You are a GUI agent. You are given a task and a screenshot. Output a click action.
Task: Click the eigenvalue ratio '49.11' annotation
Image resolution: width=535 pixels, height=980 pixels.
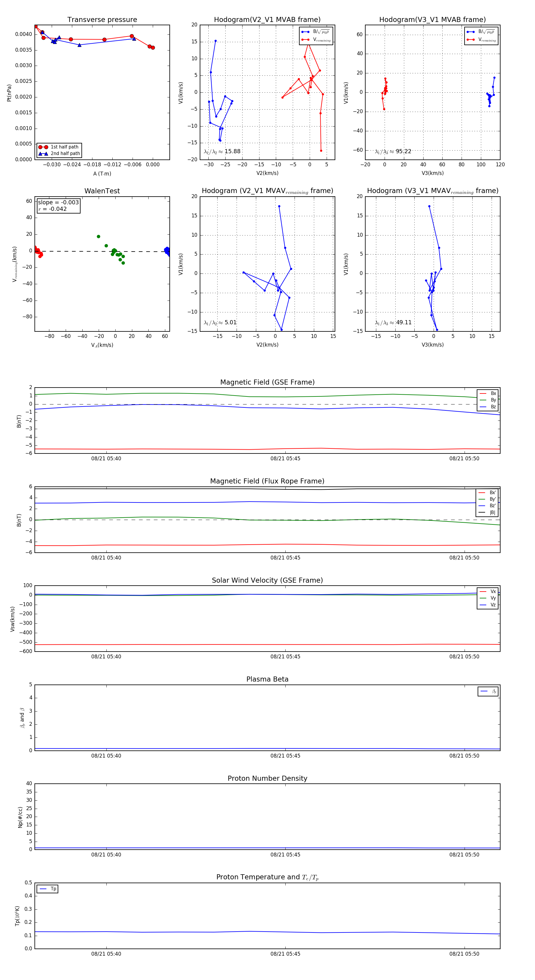point(393,323)
